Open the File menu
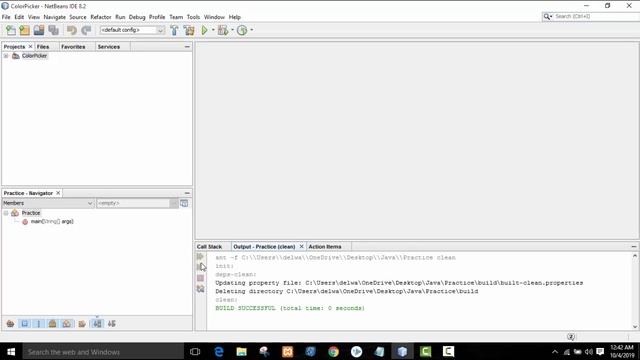The height and width of the screenshot is (360, 640). (x=6, y=17)
